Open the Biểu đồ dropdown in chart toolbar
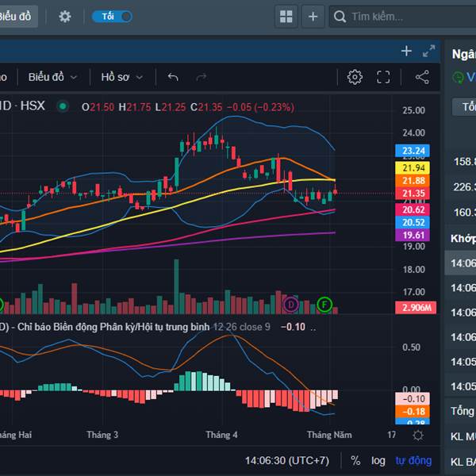The height and width of the screenshot is (476, 476). coord(52,77)
